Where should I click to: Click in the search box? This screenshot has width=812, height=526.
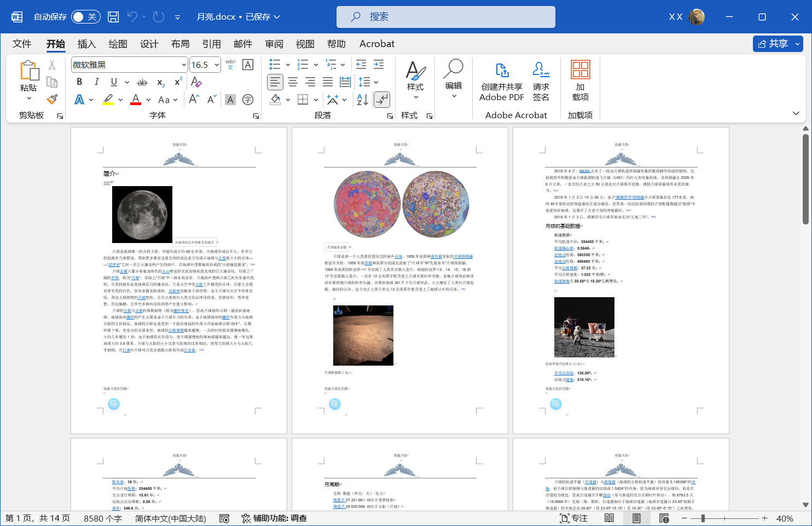tap(445, 17)
